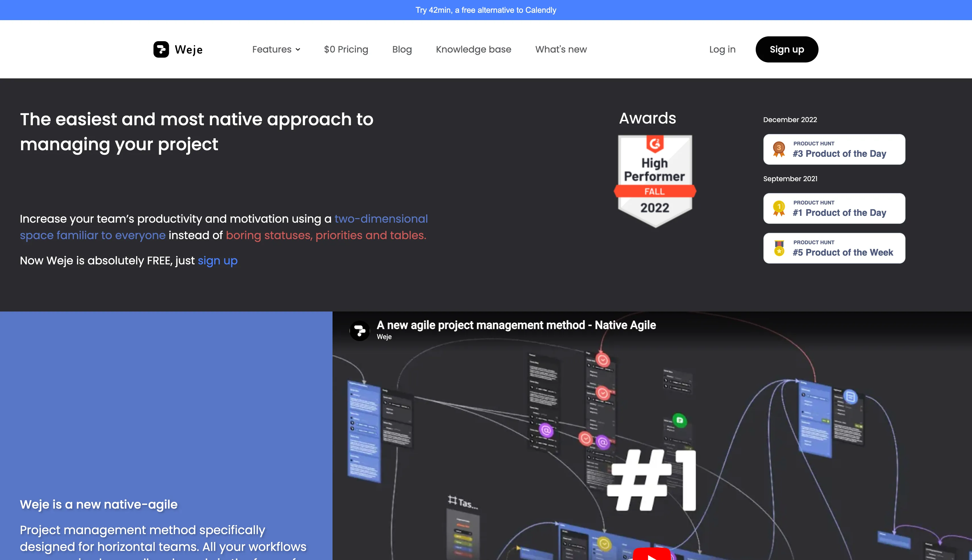Open the Native Agile video title link
Image resolution: width=972 pixels, height=560 pixels.
click(x=516, y=325)
